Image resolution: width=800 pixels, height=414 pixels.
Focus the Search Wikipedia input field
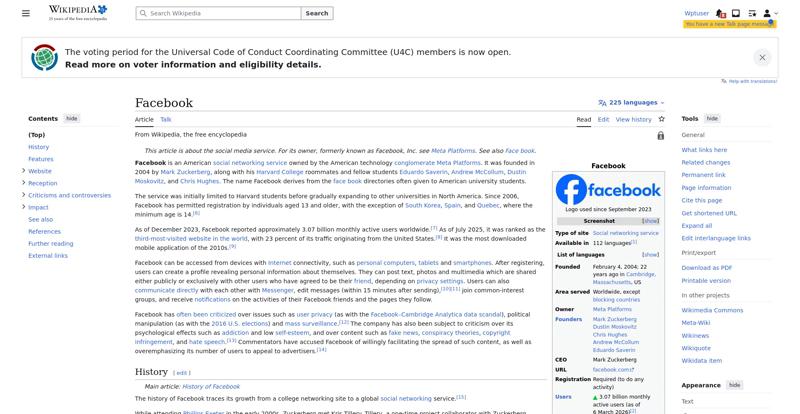(218, 13)
